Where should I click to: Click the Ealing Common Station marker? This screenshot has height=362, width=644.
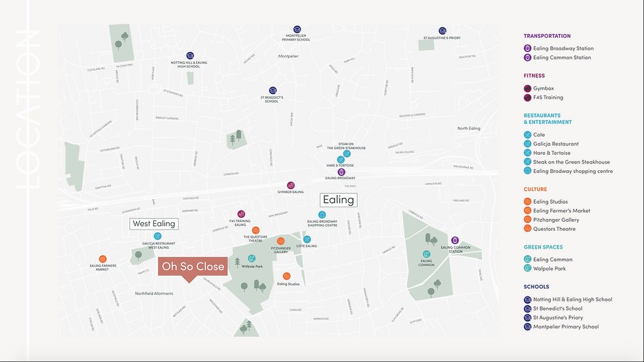pos(455,239)
